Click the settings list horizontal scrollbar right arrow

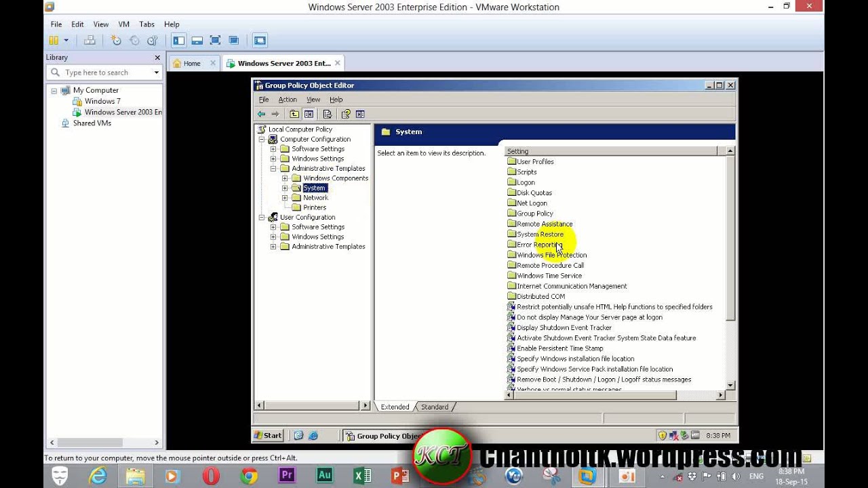[721, 395]
